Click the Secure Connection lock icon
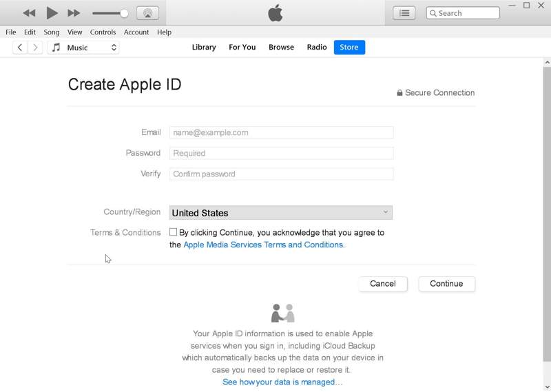 pyautogui.click(x=399, y=93)
